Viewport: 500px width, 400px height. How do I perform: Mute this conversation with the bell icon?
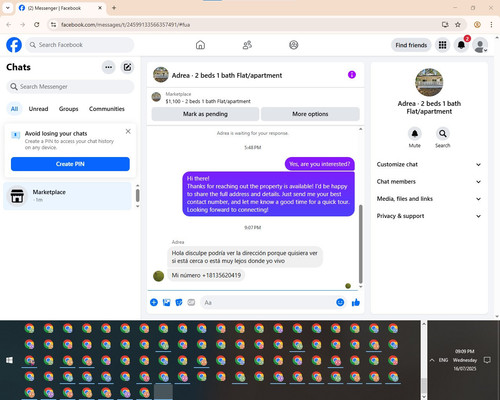coord(415,134)
